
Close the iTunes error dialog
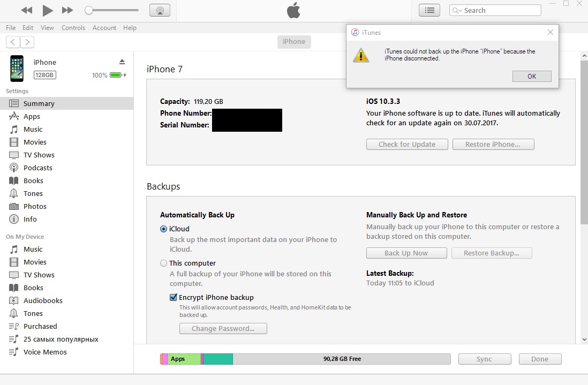[x=550, y=32]
